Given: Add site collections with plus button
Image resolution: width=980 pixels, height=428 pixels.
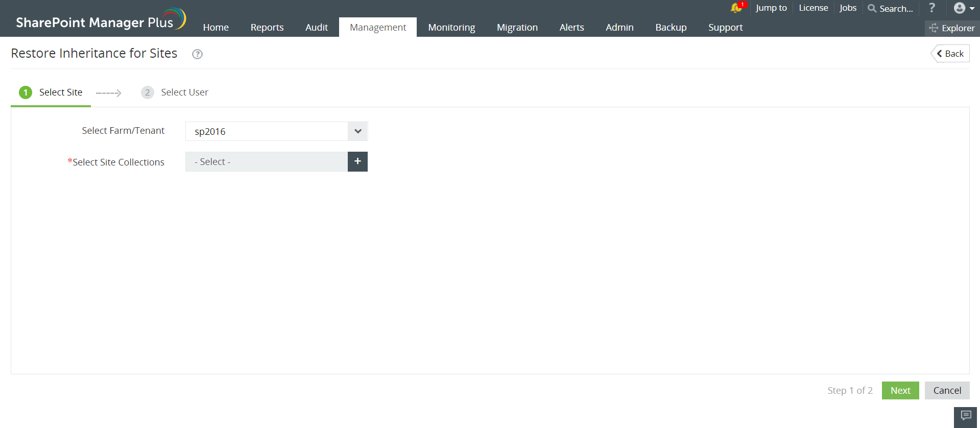Looking at the screenshot, I should pos(357,161).
